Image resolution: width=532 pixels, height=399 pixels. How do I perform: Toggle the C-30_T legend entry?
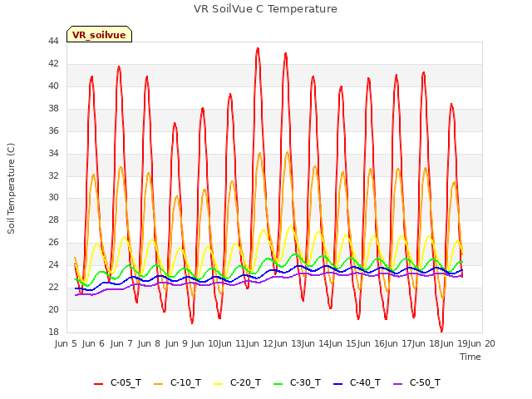click(x=297, y=382)
